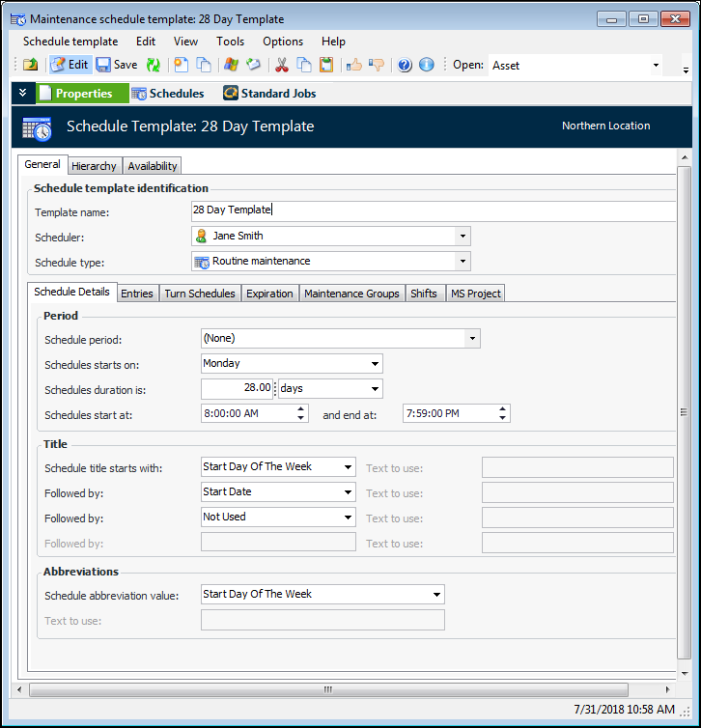The width and height of the screenshot is (701, 728).
Task: Click the green refresh icon
Action: (153, 65)
